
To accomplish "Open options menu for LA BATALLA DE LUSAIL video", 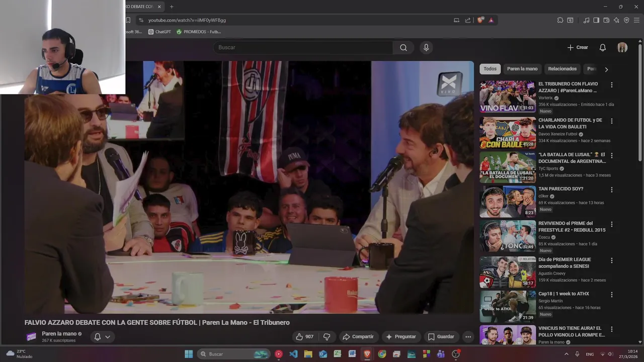I will pos(612,156).
